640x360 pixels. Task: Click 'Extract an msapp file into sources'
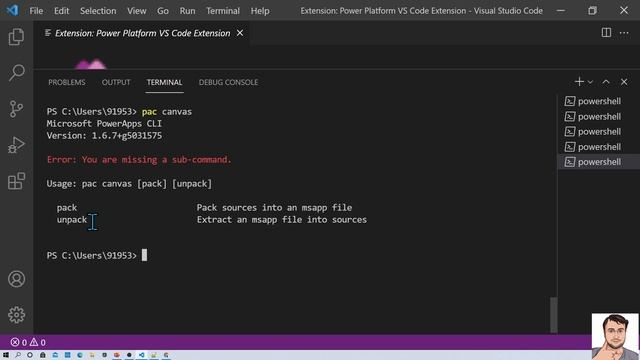point(282,220)
